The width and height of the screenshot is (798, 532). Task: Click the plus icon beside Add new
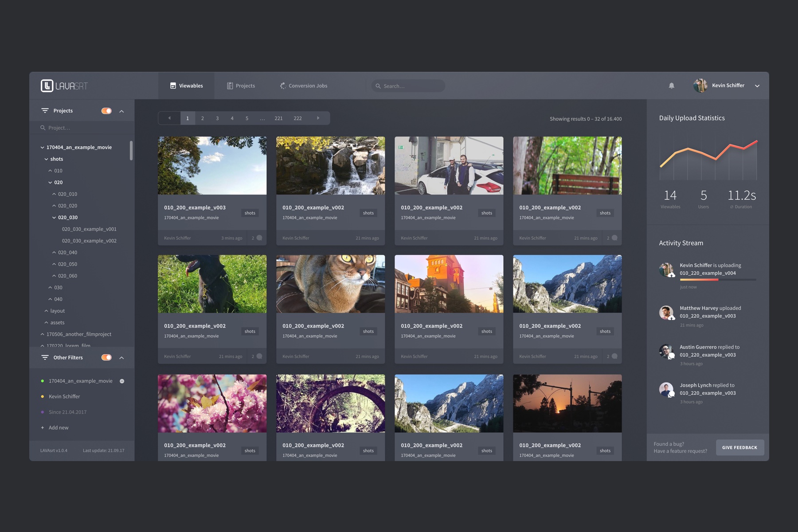pos(43,428)
